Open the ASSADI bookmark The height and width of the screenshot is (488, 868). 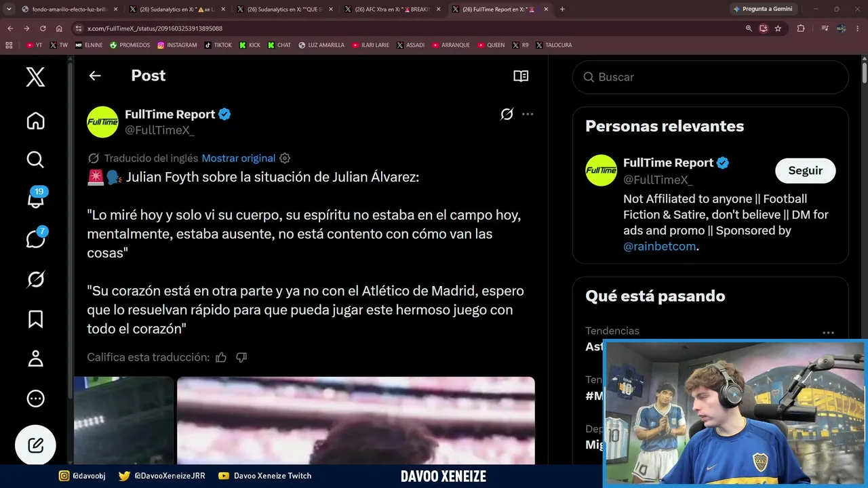coord(410,45)
